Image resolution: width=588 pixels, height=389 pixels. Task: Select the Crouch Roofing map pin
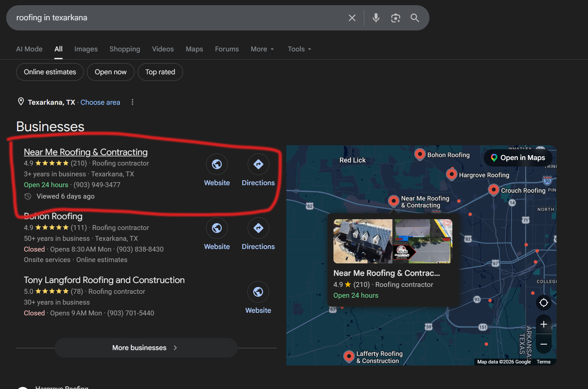point(494,189)
